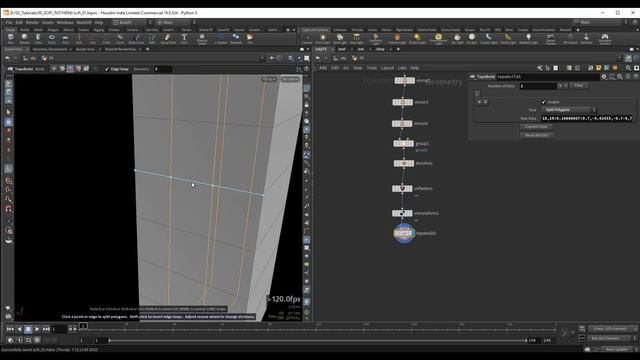Open the Key All Channels dropdown
The width and height of the screenshot is (640, 360).
coord(611,338)
